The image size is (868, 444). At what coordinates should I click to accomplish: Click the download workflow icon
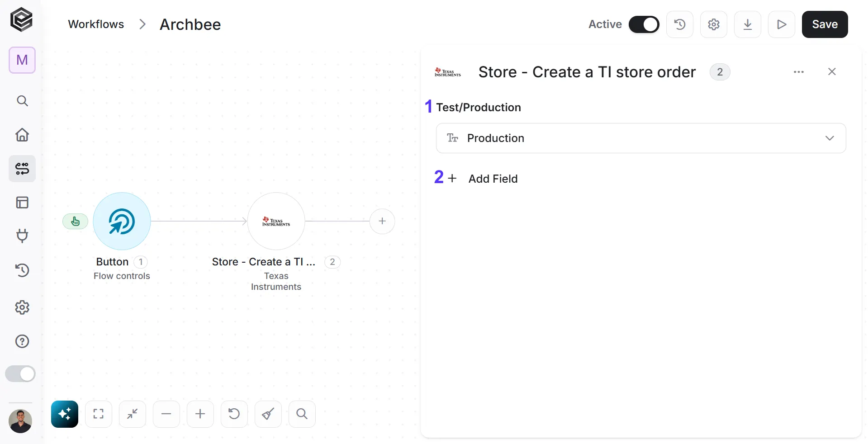(748, 24)
